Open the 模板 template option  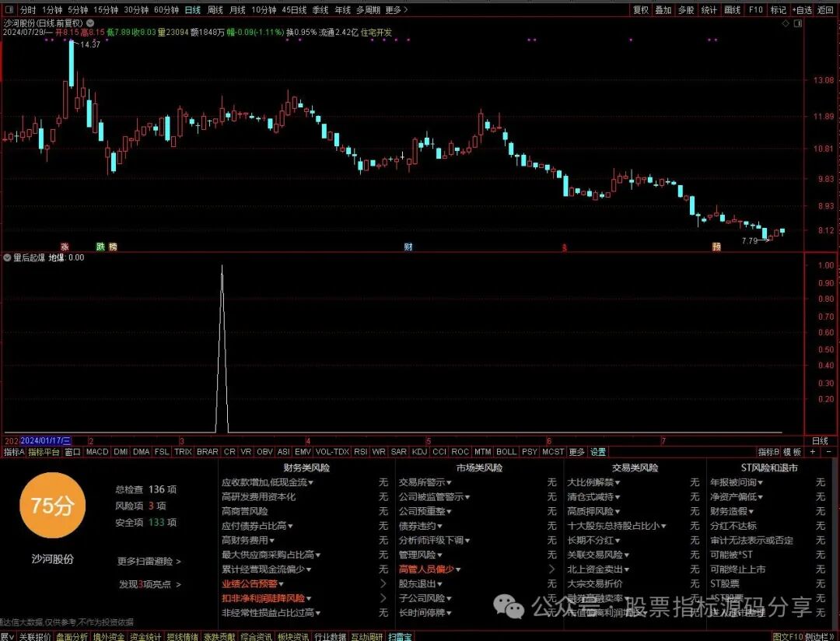(x=793, y=452)
